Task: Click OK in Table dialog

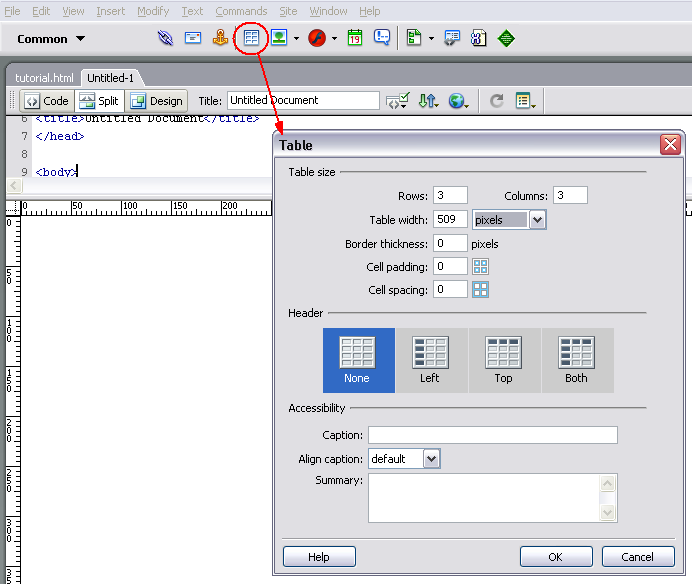Action: click(x=555, y=557)
